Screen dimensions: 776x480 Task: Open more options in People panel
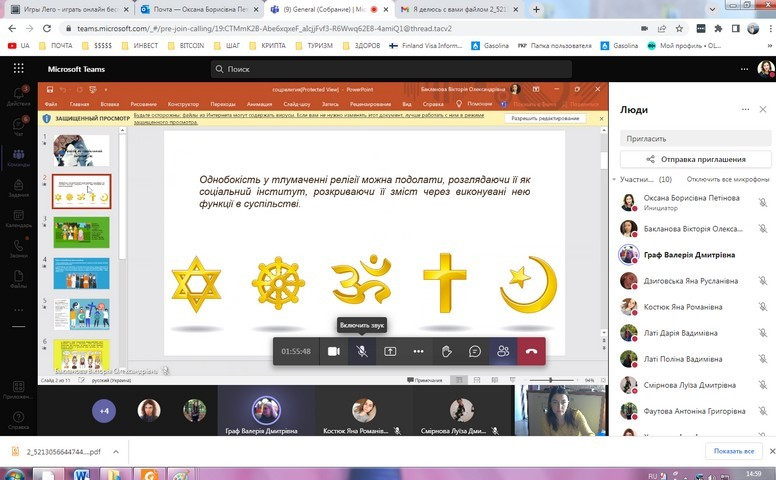pyautogui.click(x=745, y=109)
